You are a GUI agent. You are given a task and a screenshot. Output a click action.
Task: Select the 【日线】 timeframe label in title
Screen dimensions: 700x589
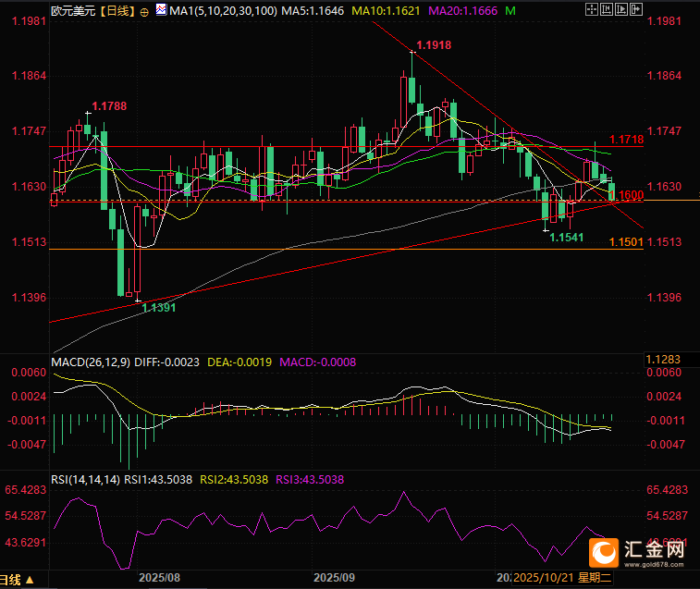[x=117, y=11]
